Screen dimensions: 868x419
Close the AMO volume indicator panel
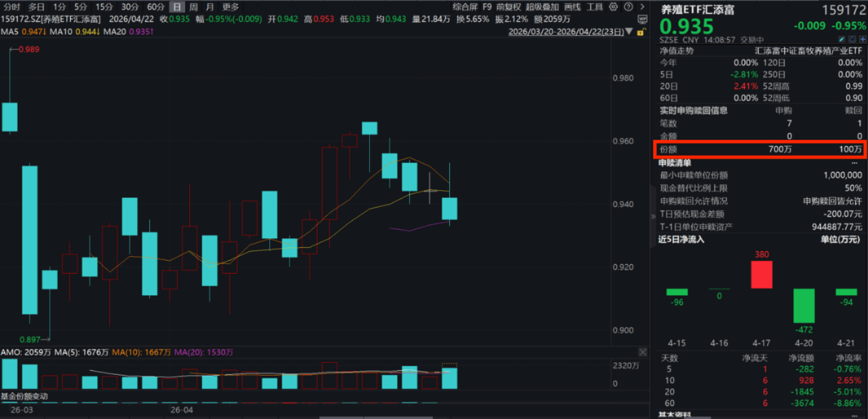[x=643, y=352]
